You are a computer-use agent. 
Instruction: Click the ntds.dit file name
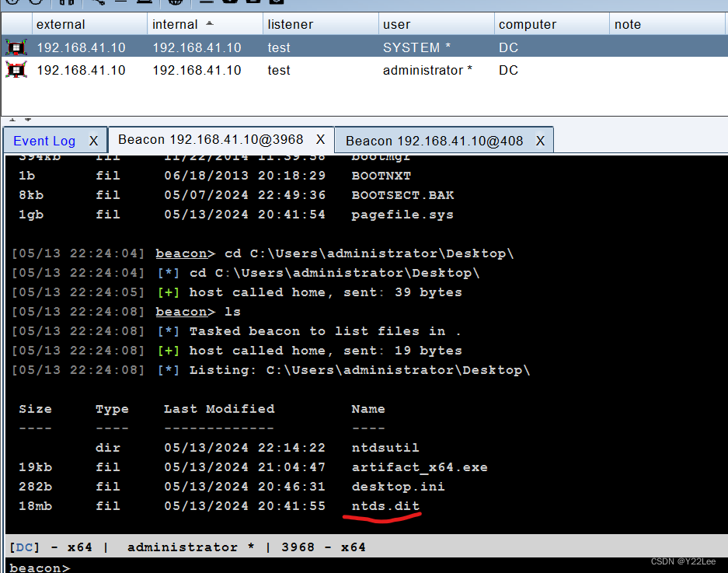pyautogui.click(x=385, y=505)
